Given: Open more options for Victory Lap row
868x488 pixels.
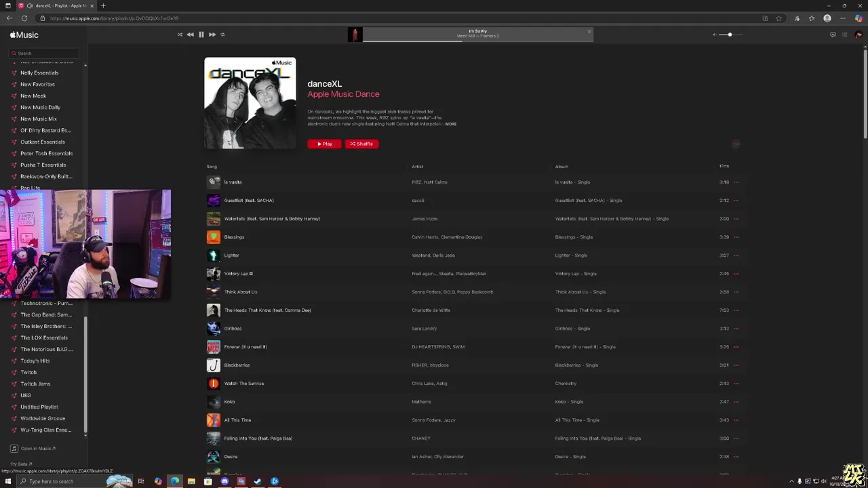Looking at the screenshot, I should click(x=736, y=274).
